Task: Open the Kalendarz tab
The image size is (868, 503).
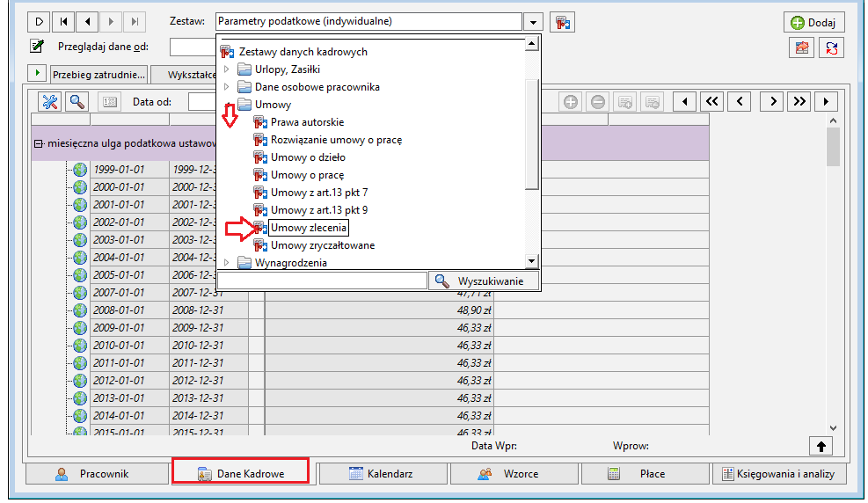Action: click(383, 474)
